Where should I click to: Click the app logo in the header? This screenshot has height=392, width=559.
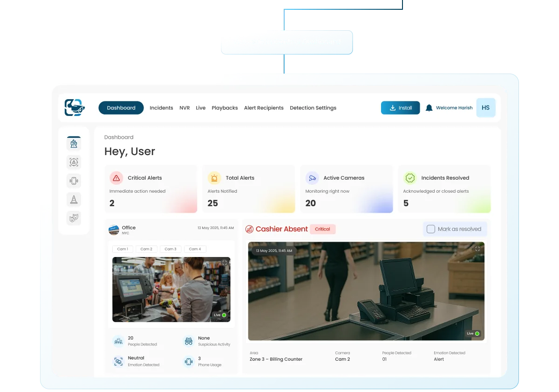pos(75,108)
